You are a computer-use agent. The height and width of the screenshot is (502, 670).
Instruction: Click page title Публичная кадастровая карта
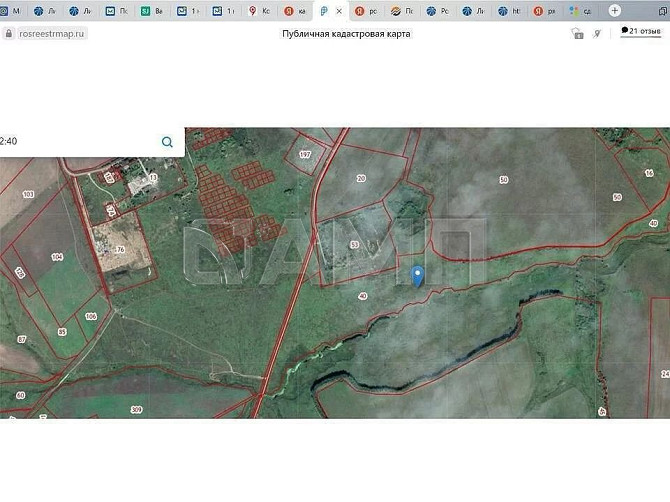coord(346,34)
